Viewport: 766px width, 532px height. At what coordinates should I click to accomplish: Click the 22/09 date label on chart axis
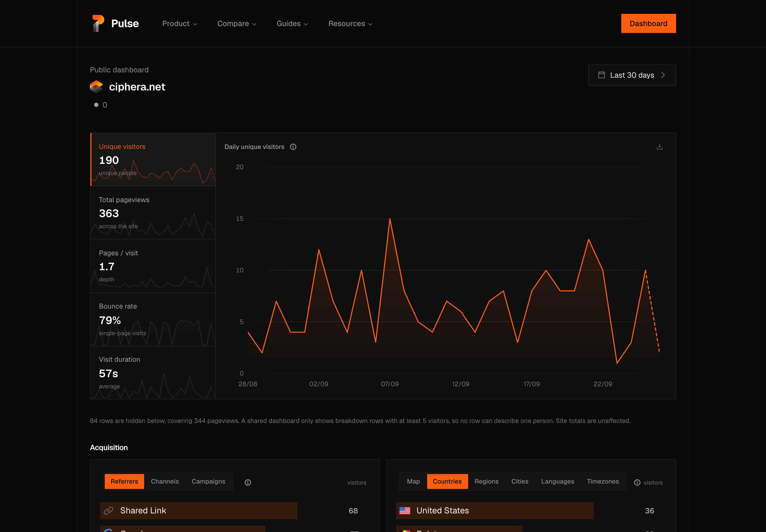(603, 384)
